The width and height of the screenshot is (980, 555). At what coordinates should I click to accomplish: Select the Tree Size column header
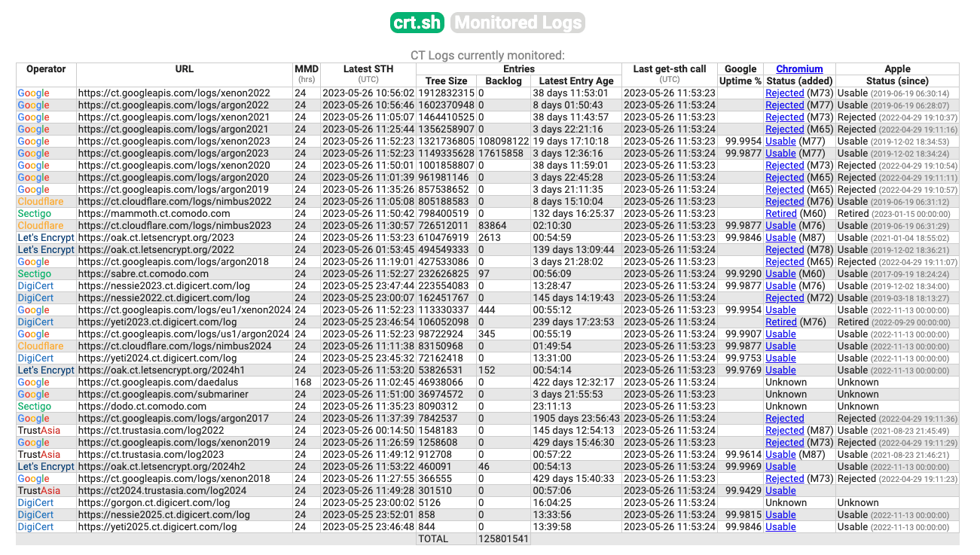pos(446,81)
